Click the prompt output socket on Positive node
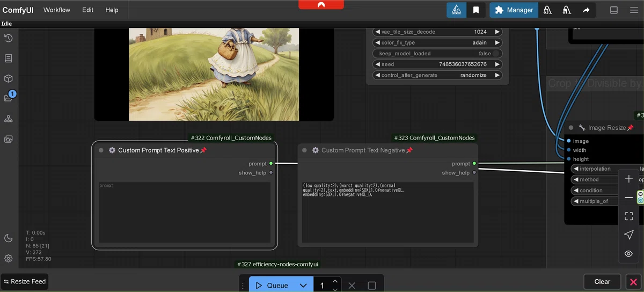This screenshot has height=292, width=644. point(271,164)
